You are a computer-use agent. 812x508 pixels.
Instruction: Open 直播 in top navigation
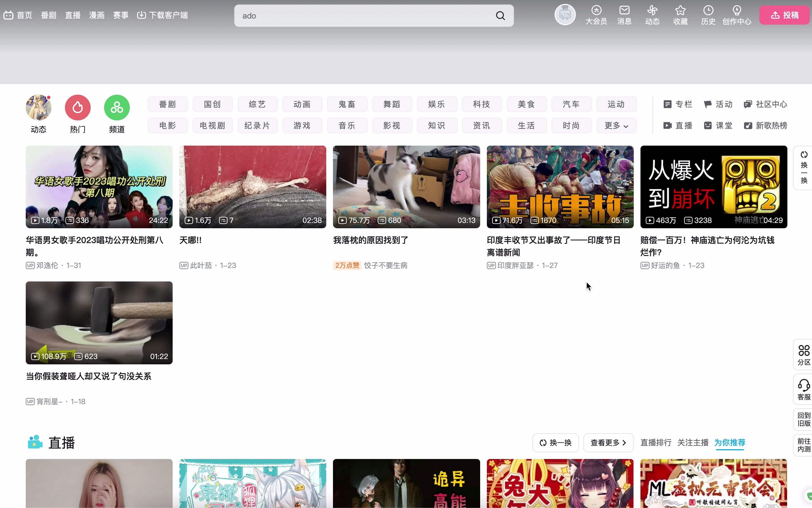point(73,15)
